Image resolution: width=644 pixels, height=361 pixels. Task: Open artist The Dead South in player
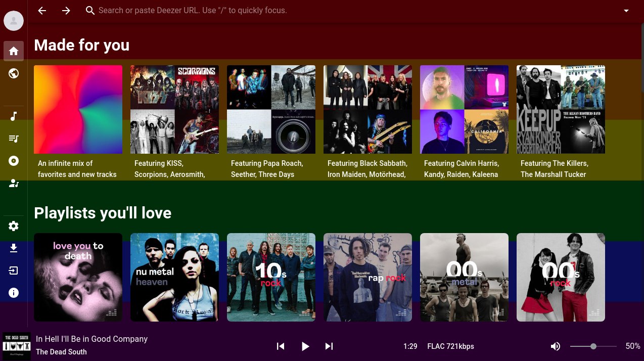[x=61, y=352]
